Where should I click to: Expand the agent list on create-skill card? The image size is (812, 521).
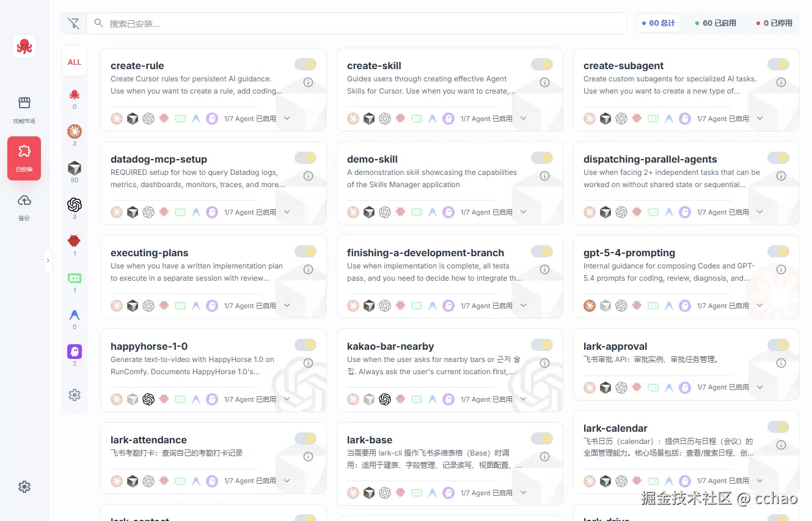click(524, 119)
